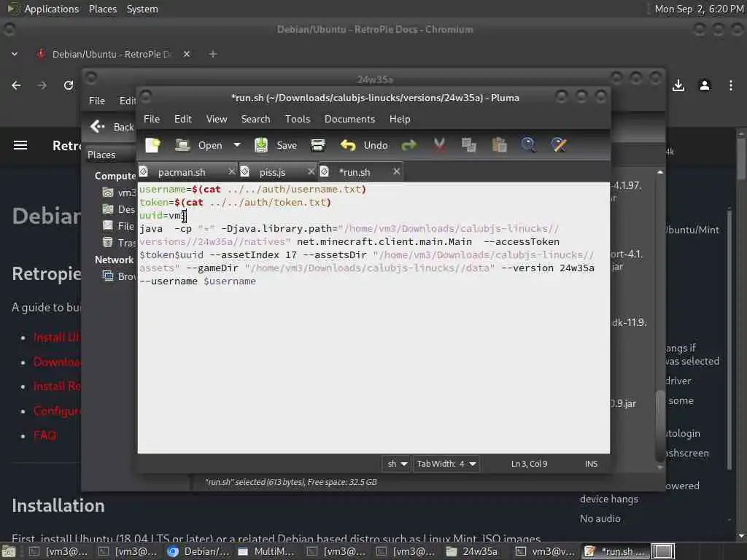The height and width of the screenshot is (560, 747).
Task: Open the Tab Width dropdown
Action: point(446,464)
